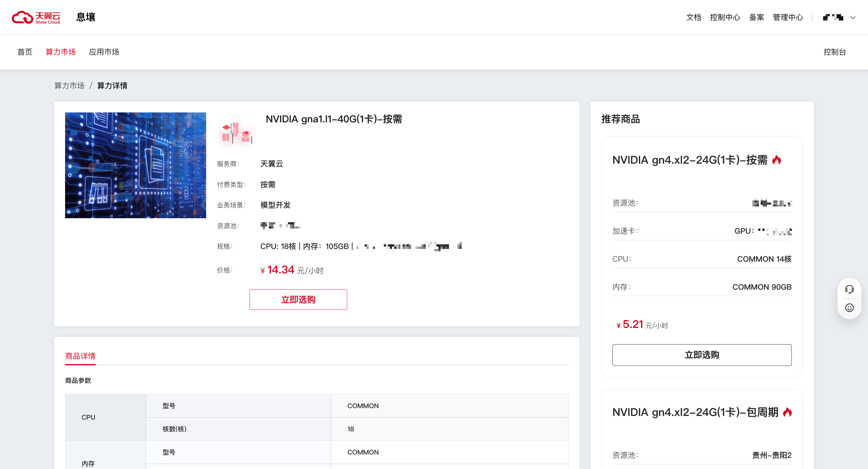The width and height of the screenshot is (868, 469).
Task: Select the 算力市场 tab
Action: pyautogui.click(x=61, y=52)
